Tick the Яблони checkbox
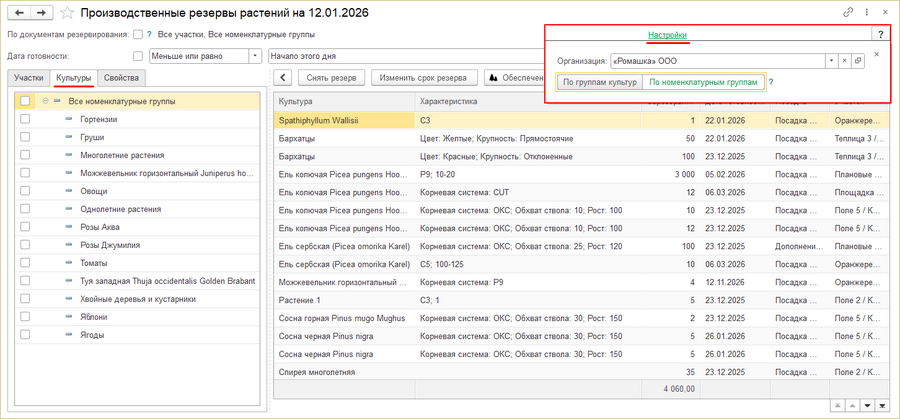The image size is (900, 419). pyautogui.click(x=25, y=317)
